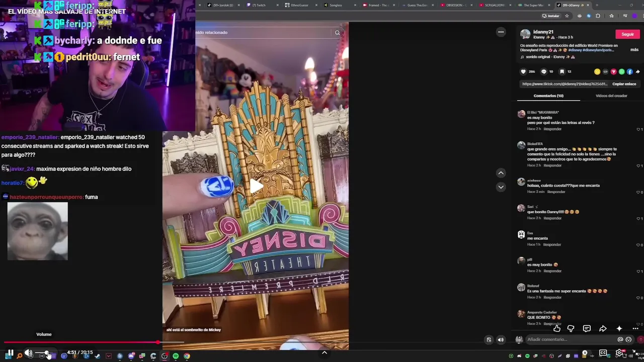This screenshot has height=362, width=644.
Task: Open TikTok video options three dots
Action: coord(501,32)
